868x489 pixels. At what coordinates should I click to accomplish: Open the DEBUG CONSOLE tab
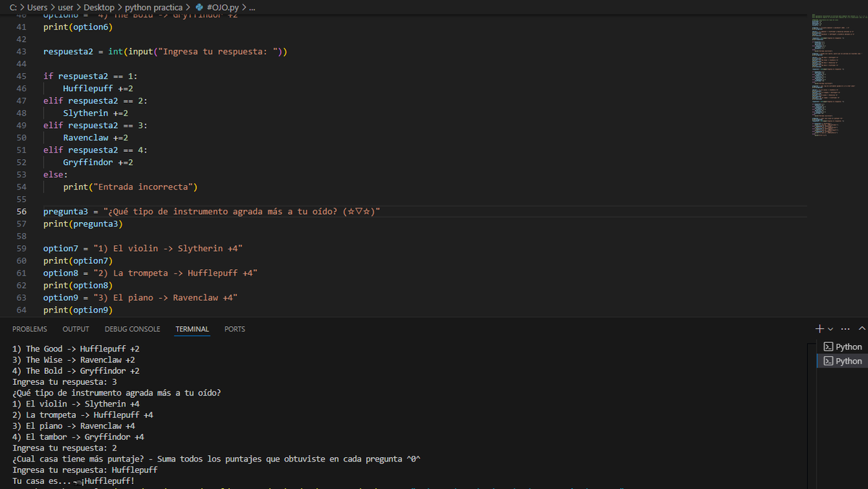click(x=132, y=329)
